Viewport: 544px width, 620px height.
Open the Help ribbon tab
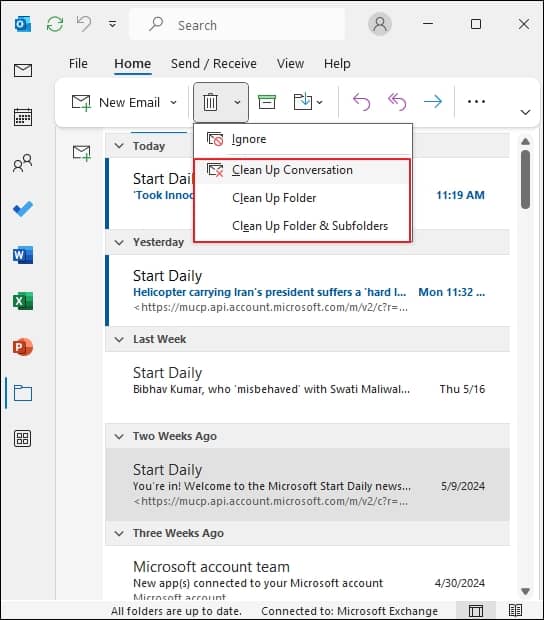[x=337, y=63]
